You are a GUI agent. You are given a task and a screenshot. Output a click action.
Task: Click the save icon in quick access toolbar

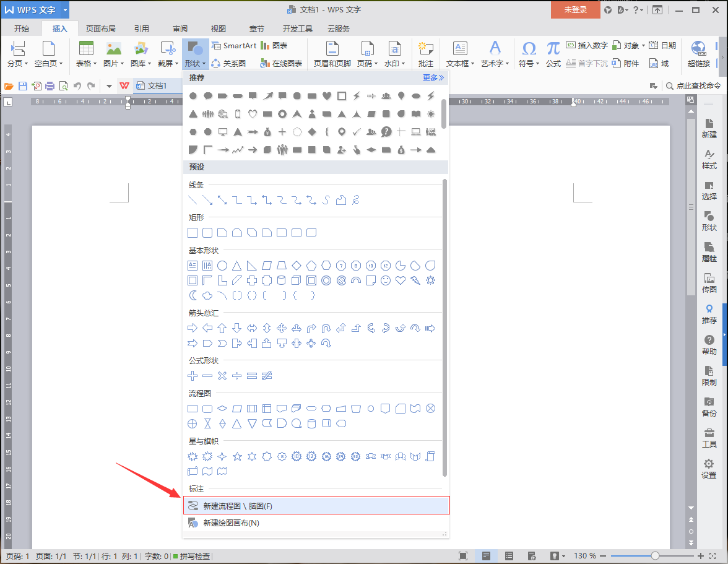pyautogui.click(x=23, y=86)
